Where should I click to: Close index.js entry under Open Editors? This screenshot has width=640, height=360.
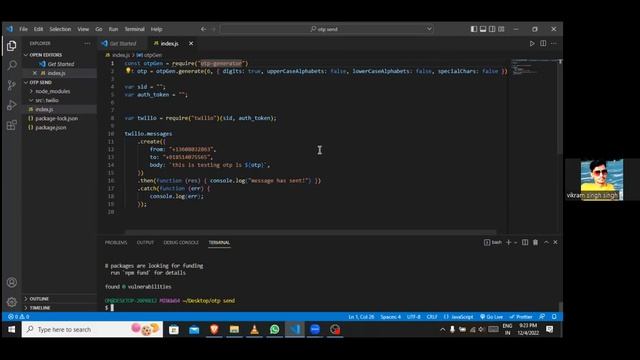(x=35, y=73)
